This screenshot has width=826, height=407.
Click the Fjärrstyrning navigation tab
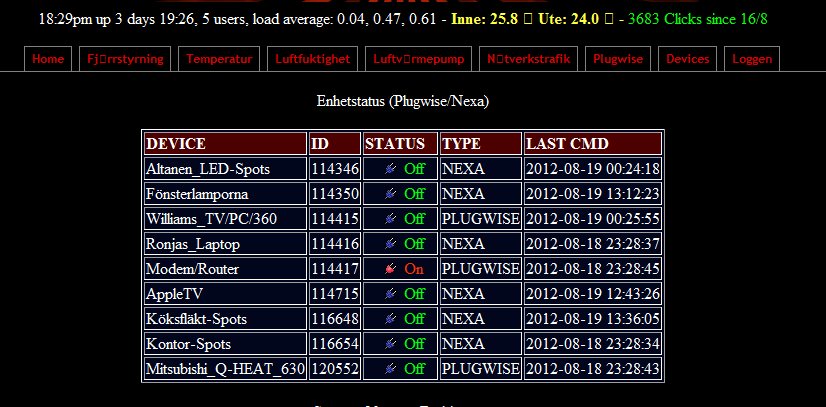tap(126, 59)
